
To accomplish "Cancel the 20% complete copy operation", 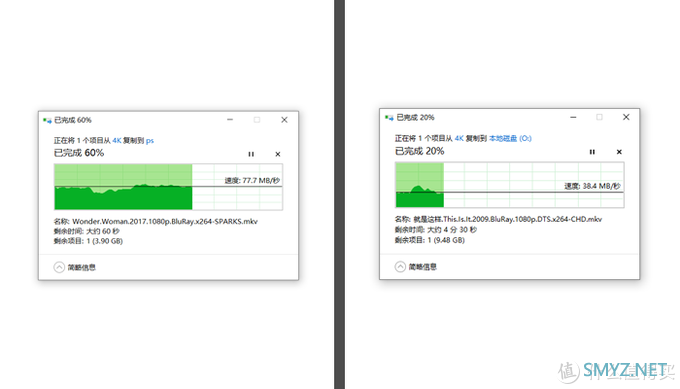I will point(619,152).
